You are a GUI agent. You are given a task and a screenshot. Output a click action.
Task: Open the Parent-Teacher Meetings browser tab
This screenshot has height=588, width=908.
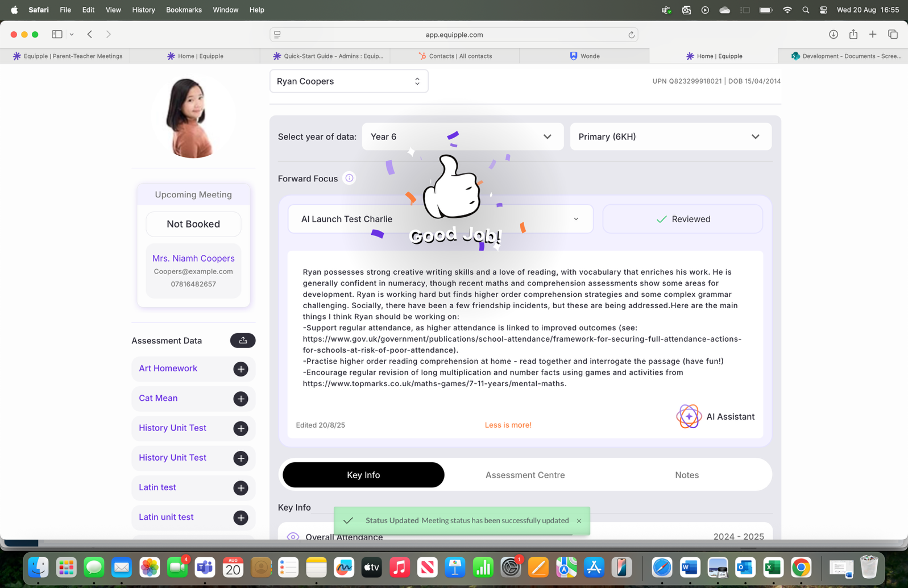[65, 56]
